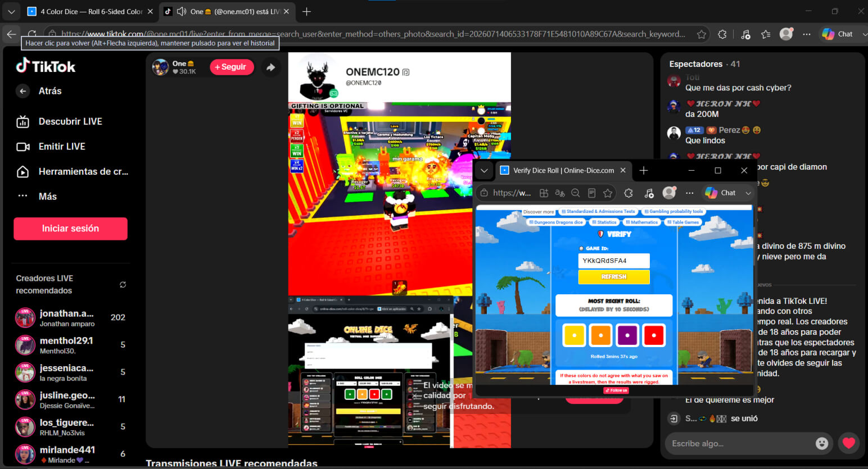
Task: Open profile avatar in Verify Dice window
Action: 669,193
